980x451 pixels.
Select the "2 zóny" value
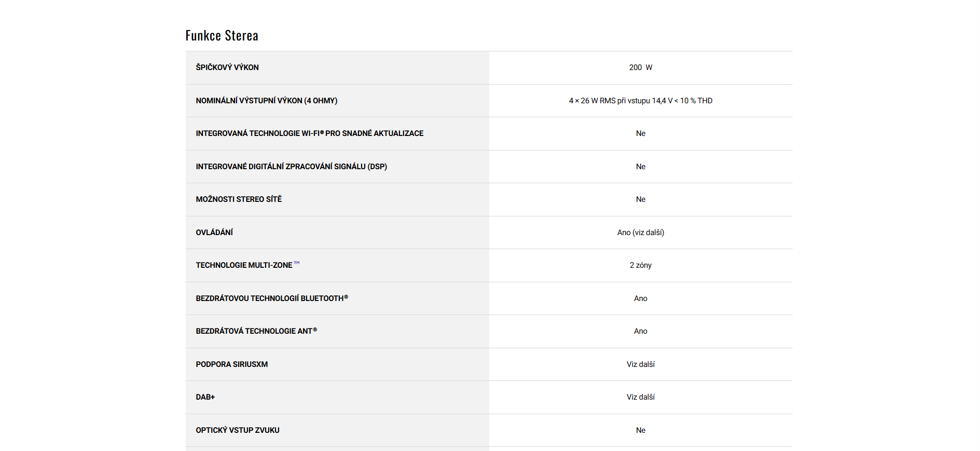click(x=640, y=265)
